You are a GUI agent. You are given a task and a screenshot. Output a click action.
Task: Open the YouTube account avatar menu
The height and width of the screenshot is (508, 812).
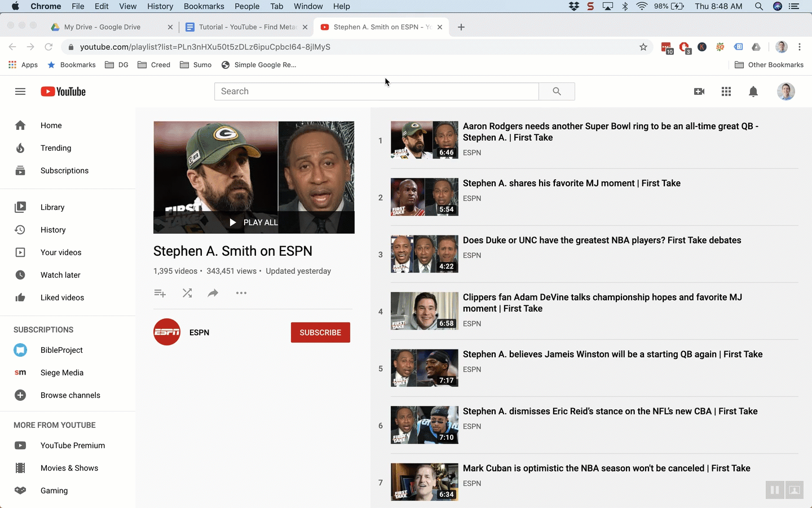786,91
